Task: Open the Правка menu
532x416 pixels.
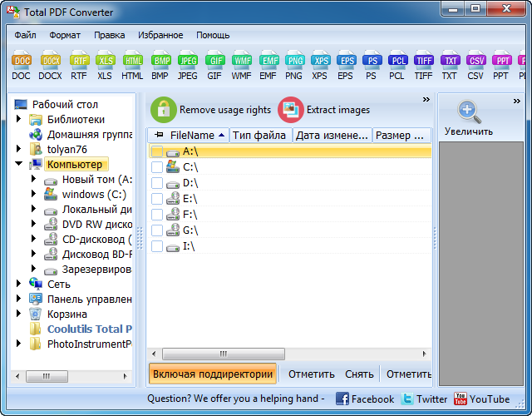Action: click(x=109, y=35)
